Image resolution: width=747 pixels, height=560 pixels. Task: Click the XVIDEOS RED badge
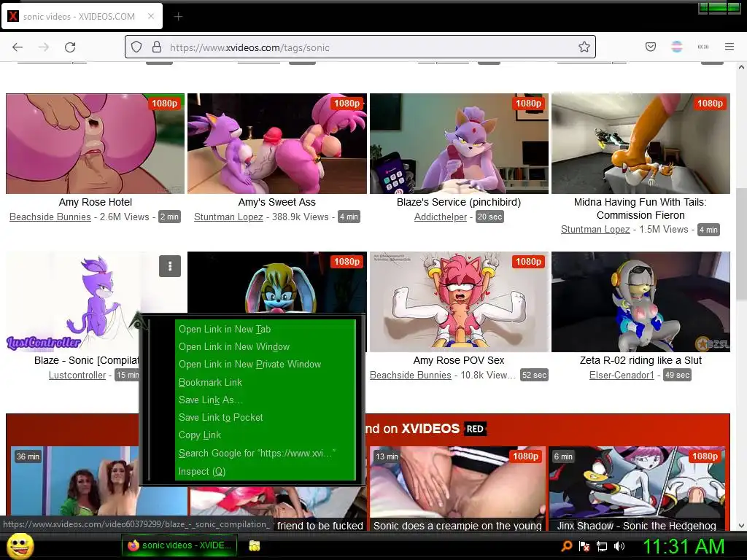click(474, 429)
